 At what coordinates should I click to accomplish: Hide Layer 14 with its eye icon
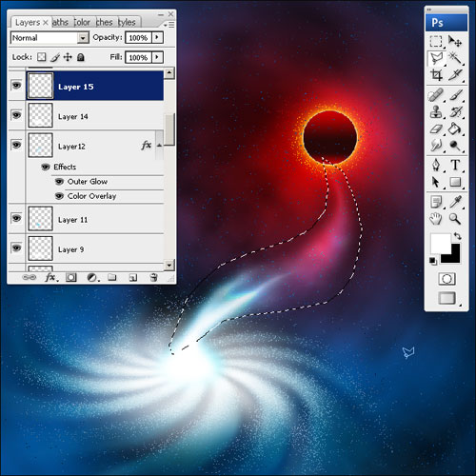pos(16,115)
